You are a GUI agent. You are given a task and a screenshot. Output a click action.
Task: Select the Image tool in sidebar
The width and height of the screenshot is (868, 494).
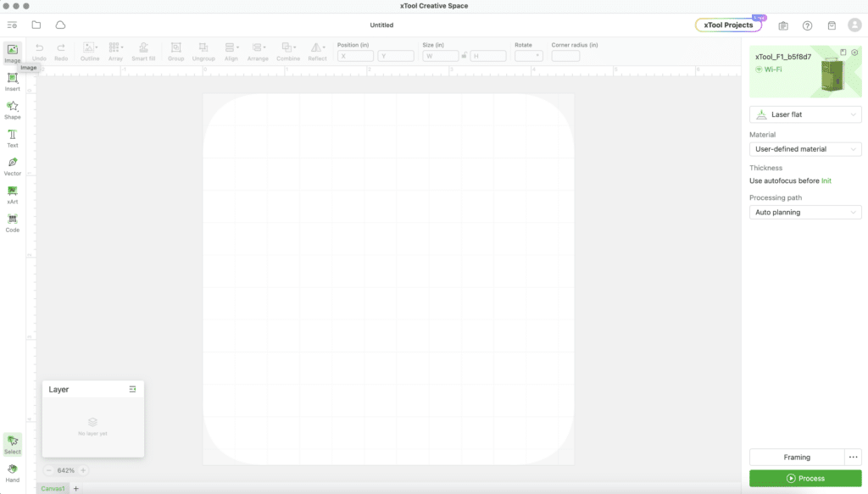(x=12, y=53)
